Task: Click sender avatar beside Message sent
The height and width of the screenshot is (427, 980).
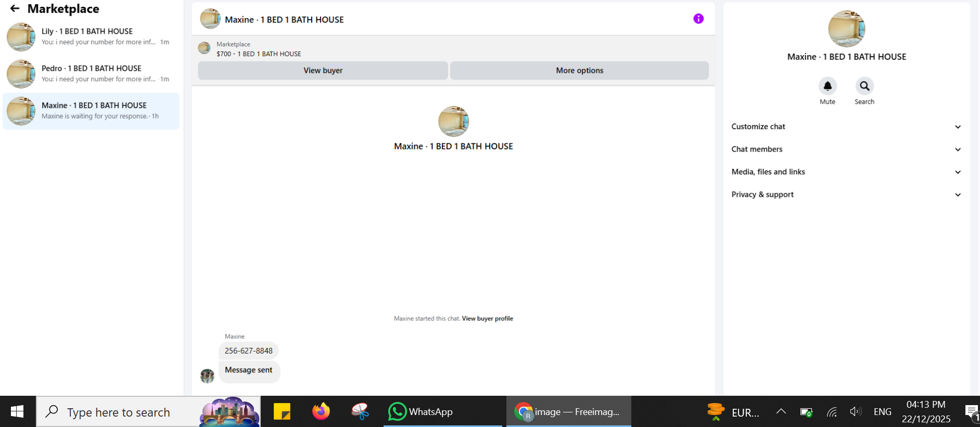Action: (x=207, y=376)
